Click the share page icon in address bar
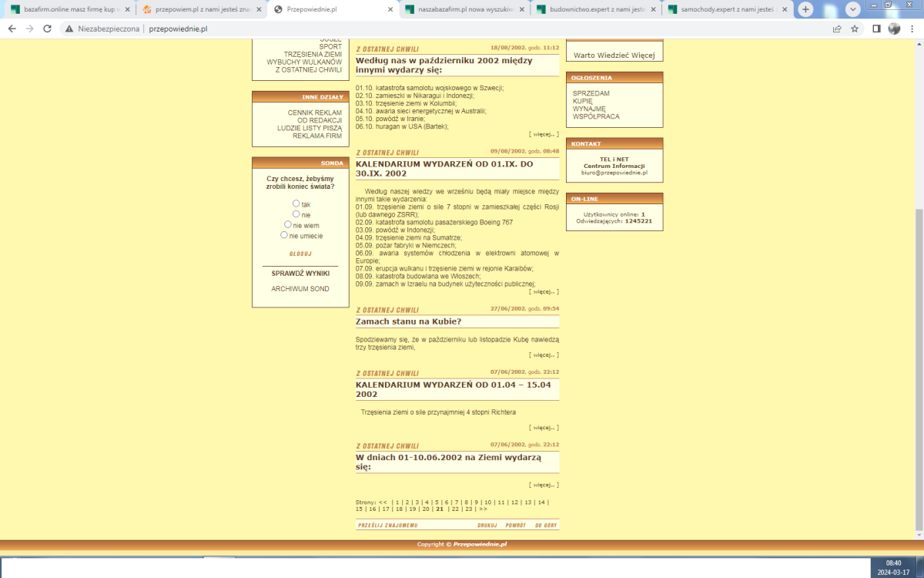This screenshot has height=578, width=924. pos(837,29)
